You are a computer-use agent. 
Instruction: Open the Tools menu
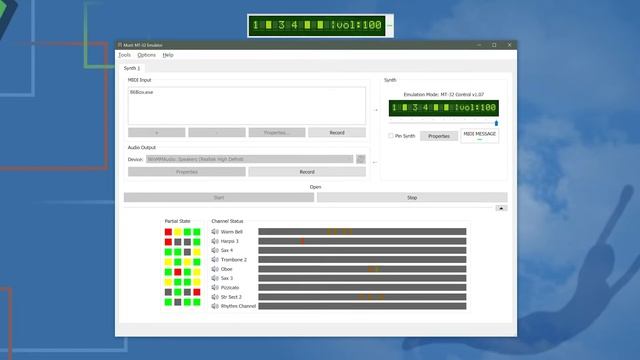point(124,55)
